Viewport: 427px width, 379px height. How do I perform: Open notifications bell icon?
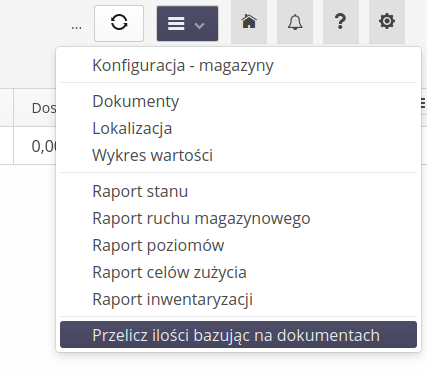[295, 22]
